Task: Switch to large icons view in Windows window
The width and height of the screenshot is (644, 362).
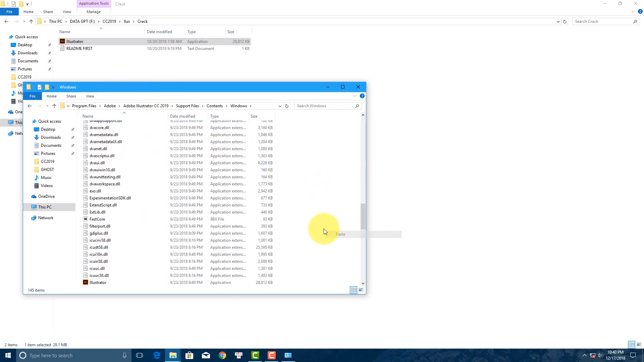Action: (x=361, y=290)
